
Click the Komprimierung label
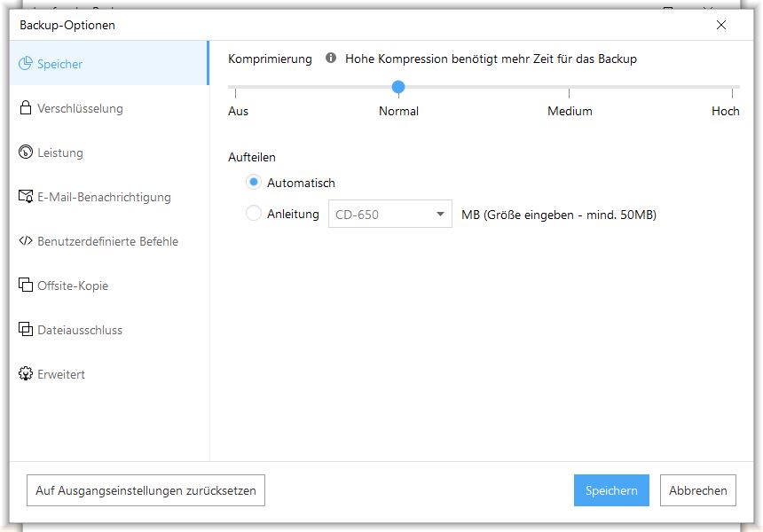click(x=270, y=59)
